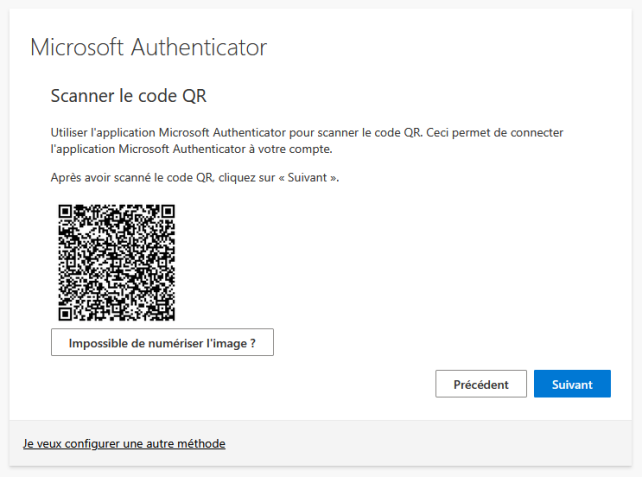Click the "Scanner le code QR" heading
The width and height of the screenshot is (642, 477).
pos(128,96)
